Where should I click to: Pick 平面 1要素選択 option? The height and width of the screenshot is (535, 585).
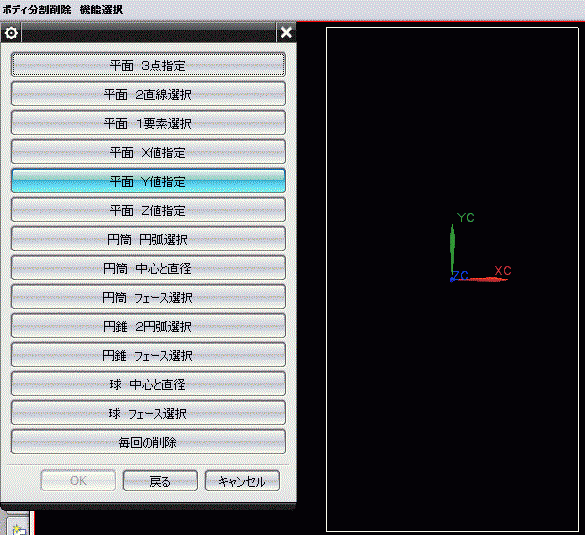(x=148, y=123)
